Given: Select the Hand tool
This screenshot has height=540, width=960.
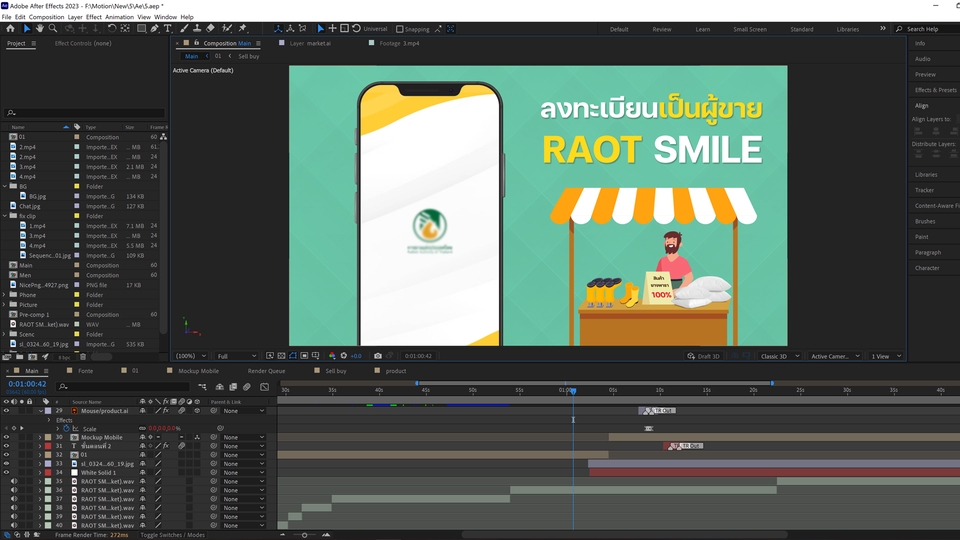Looking at the screenshot, I should click(40, 28).
